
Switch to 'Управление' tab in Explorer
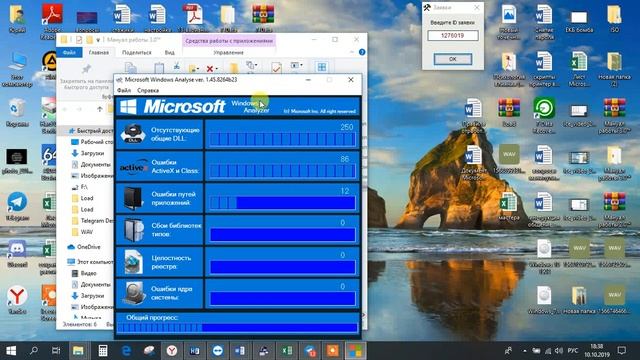pyautogui.click(x=228, y=52)
